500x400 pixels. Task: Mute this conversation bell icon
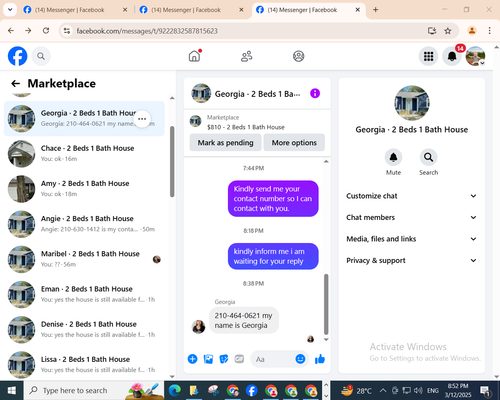(393, 157)
